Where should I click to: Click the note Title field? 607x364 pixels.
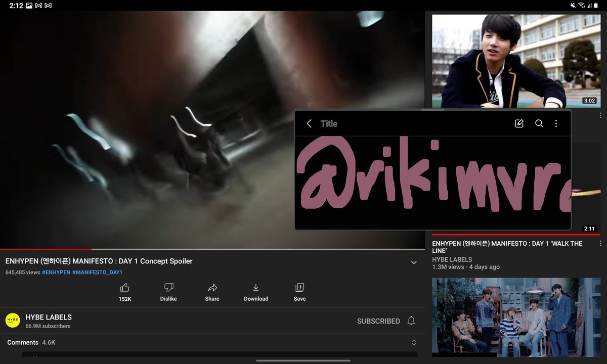tap(329, 123)
